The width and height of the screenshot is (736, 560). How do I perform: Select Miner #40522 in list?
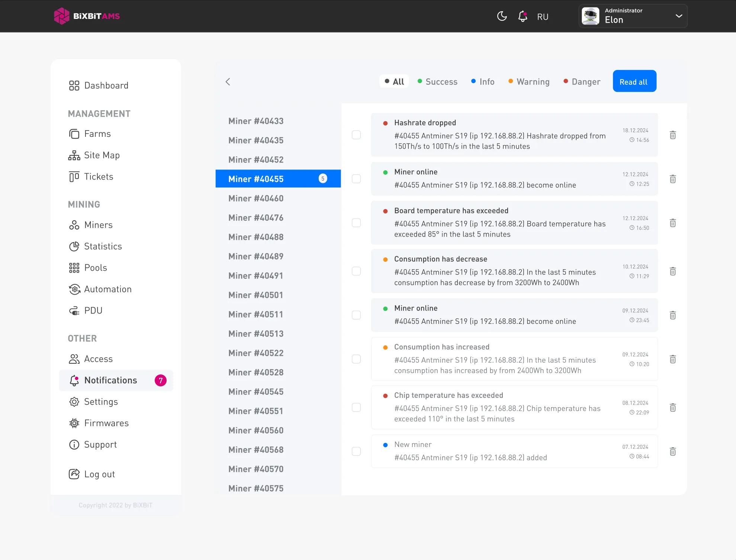coord(256,353)
